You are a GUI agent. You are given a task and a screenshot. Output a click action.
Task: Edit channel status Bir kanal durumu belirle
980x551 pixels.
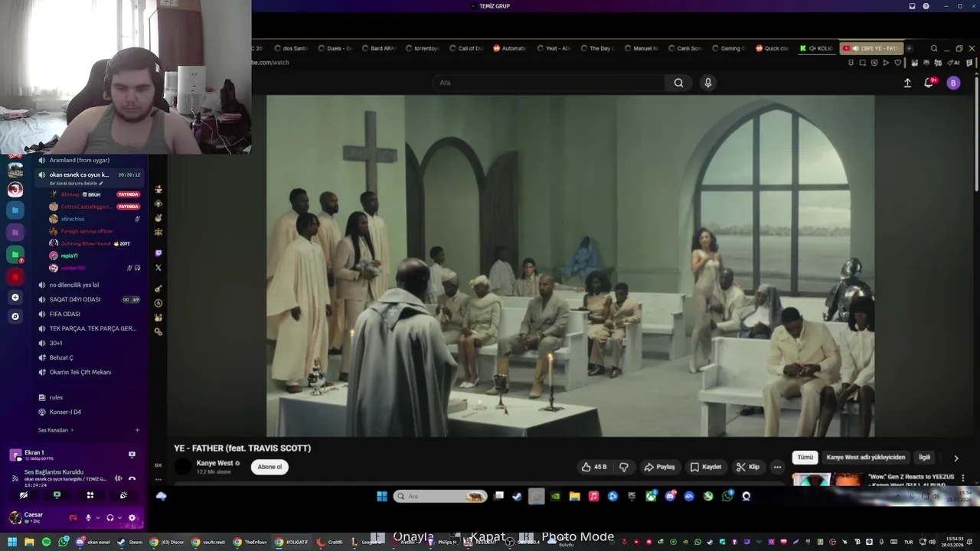tap(76, 184)
